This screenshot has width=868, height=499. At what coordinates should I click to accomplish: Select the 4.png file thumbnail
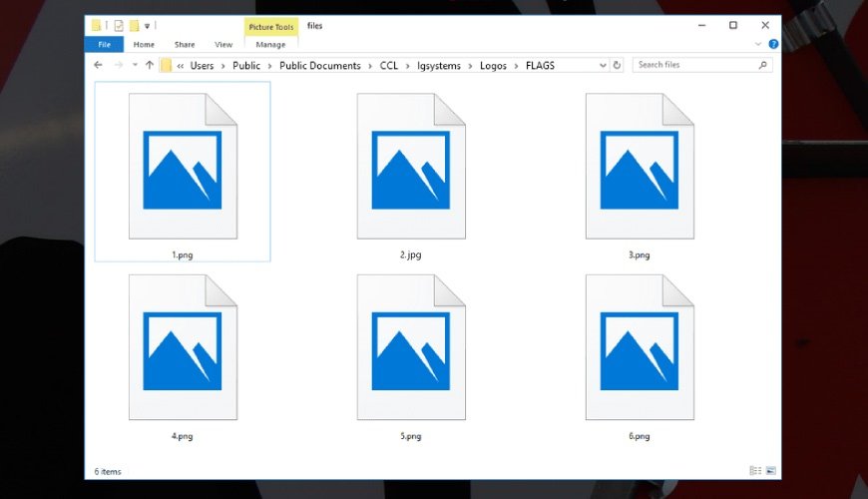pyautogui.click(x=183, y=347)
